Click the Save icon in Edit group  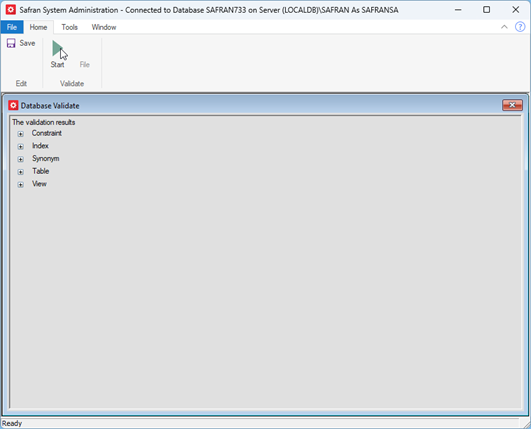(x=11, y=43)
